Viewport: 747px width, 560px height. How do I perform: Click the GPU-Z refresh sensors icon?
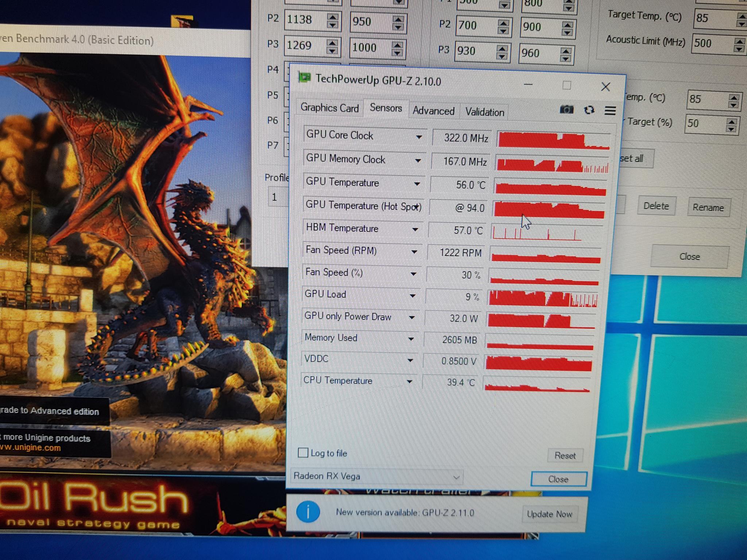click(589, 110)
